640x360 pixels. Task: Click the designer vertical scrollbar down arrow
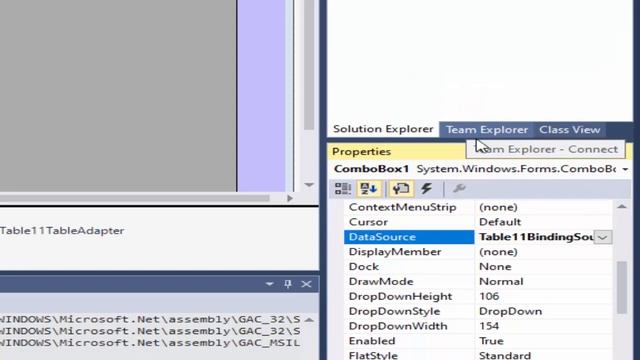click(x=309, y=185)
